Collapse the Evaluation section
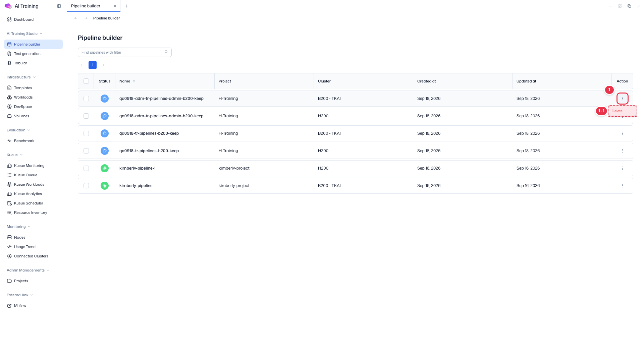Screen dimensions: 644x362 pyautogui.click(x=18, y=130)
